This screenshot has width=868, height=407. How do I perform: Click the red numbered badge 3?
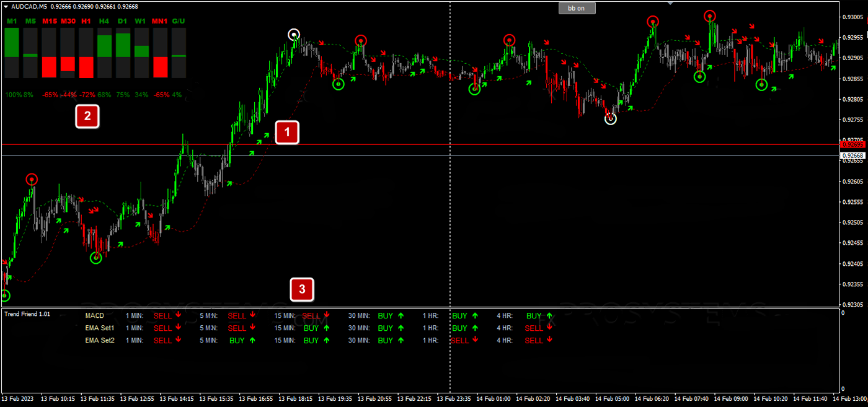point(302,289)
